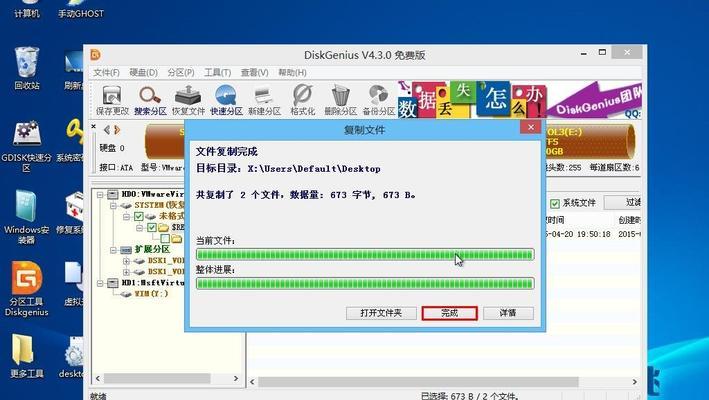
Task: Click tree panel scroll right arrow
Action: click(236, 378)
